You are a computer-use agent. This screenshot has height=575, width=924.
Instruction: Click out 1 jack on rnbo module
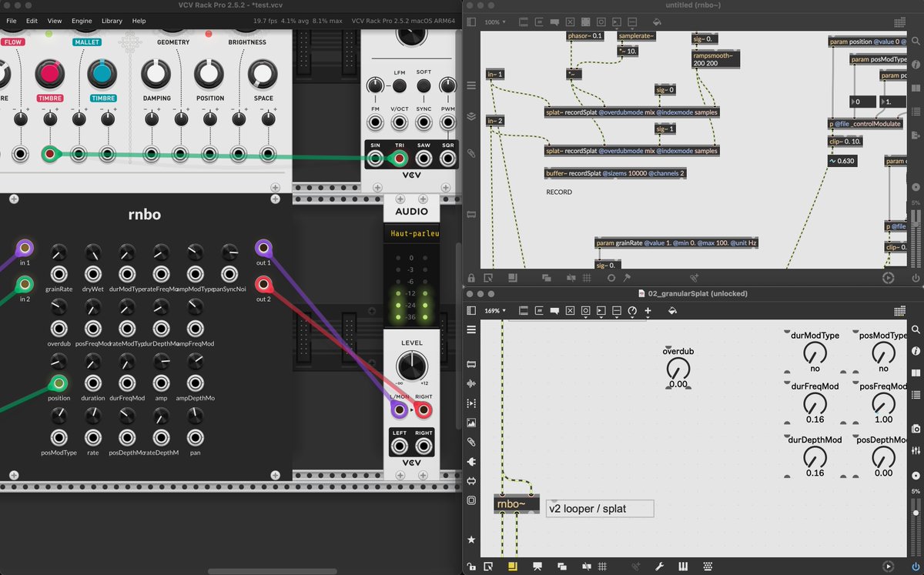pyautogui.click(x=263, y=248)
